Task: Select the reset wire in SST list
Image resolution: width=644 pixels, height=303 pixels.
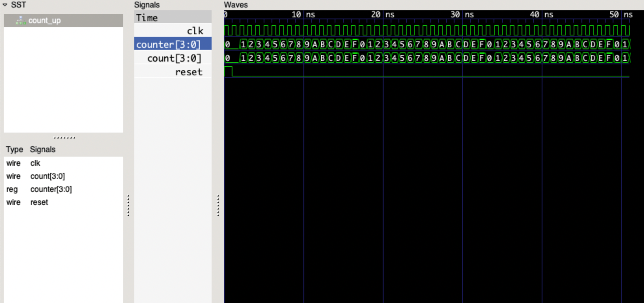Action: [39, 202]
